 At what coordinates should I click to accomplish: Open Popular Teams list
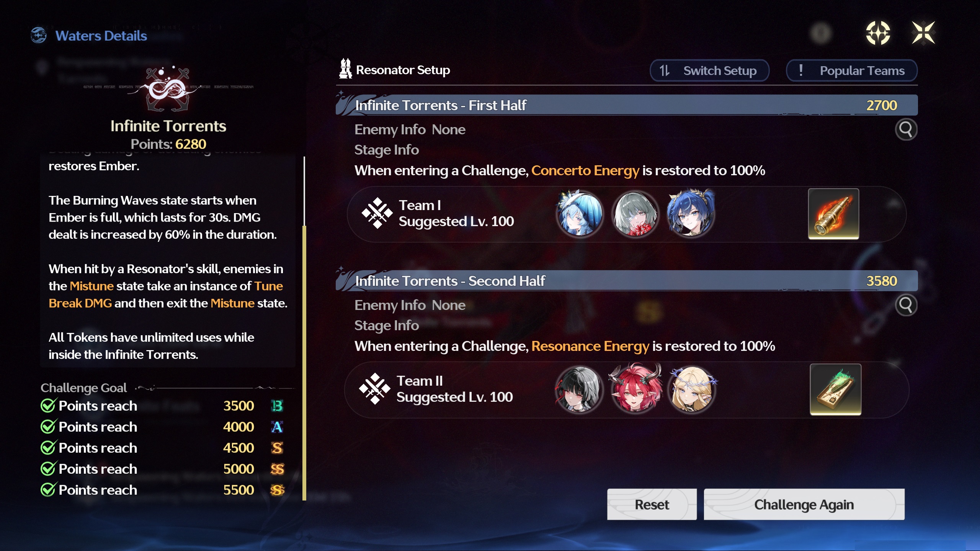852,71
